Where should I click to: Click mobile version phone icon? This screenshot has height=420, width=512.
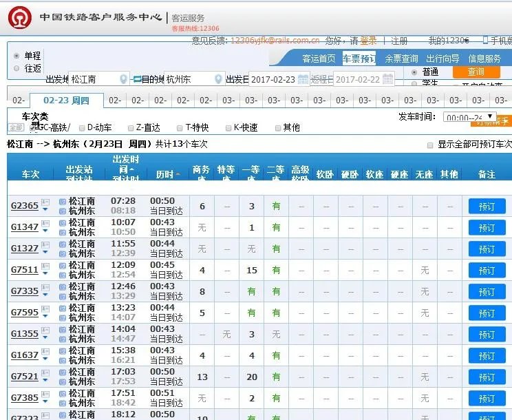(x=485, y=40)
